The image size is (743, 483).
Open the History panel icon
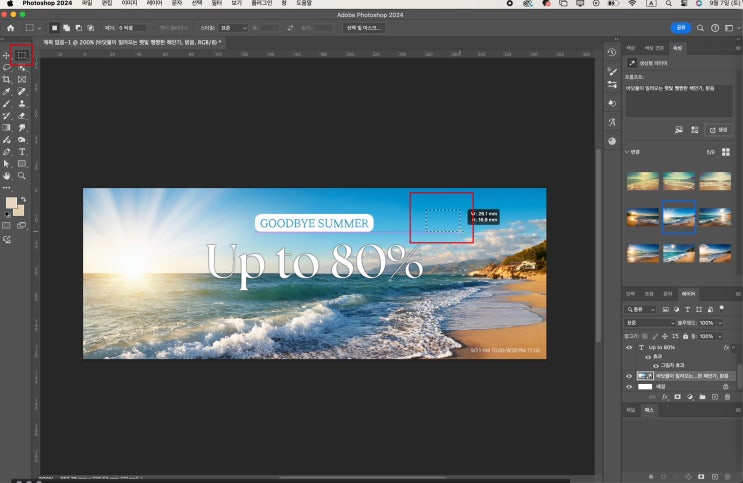[x=612, y=52]
